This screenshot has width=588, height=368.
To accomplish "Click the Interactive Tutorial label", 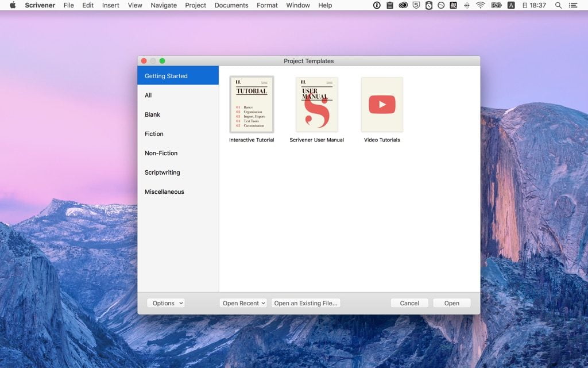I will 252,140.
